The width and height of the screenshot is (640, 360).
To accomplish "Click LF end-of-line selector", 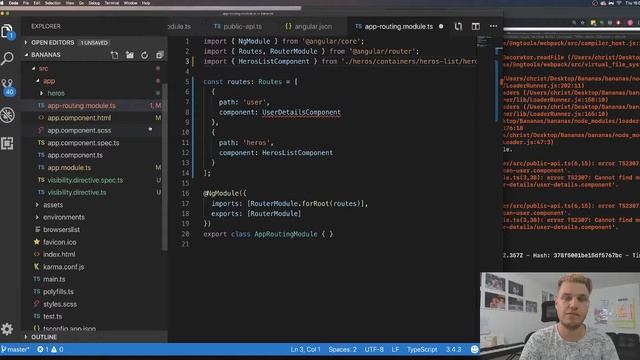I will (395, 349).
